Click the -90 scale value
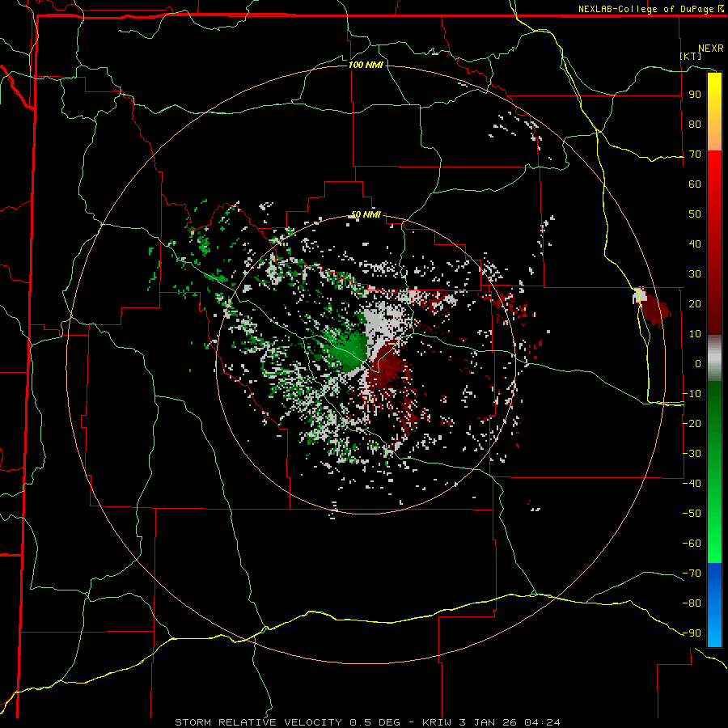This screenshot has height=728, width=728. [692, 633]
